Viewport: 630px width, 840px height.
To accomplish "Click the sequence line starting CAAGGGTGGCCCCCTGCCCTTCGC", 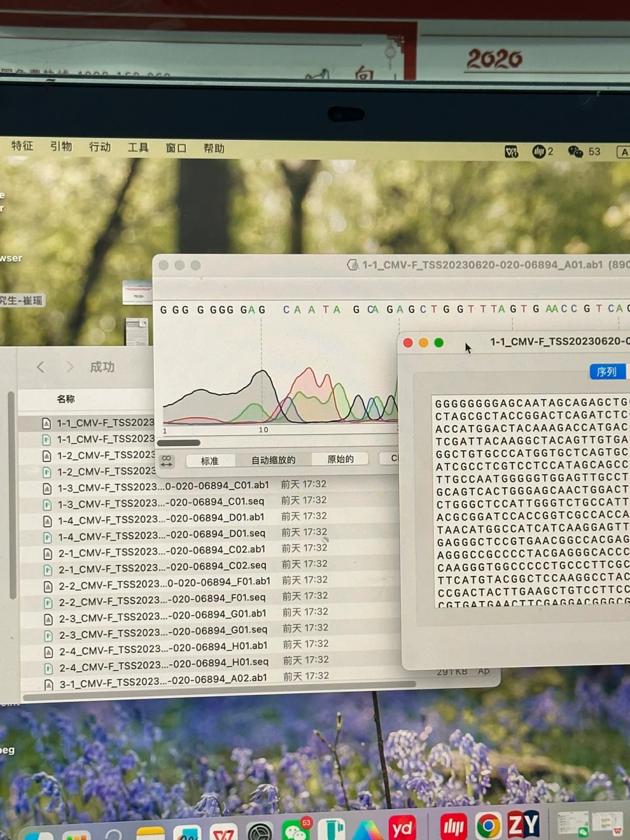I will point(533,566).
